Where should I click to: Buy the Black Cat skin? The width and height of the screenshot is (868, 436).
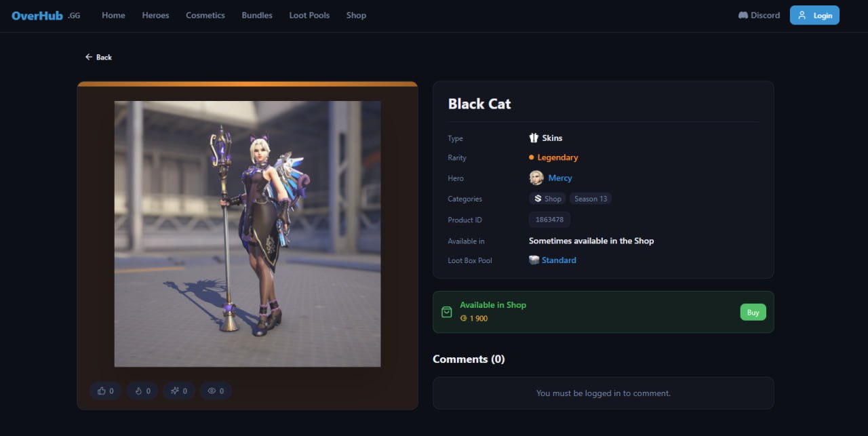pyautogui.click(x=753, y=312)
